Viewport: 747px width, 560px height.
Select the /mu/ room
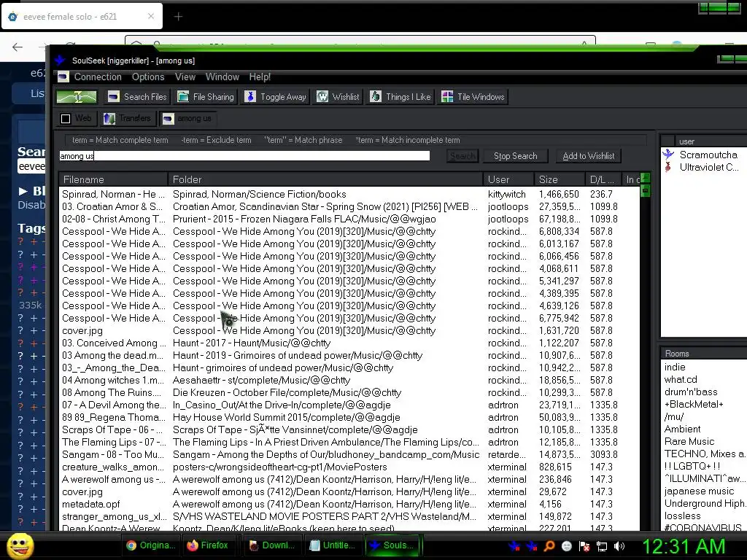[673, 416]
